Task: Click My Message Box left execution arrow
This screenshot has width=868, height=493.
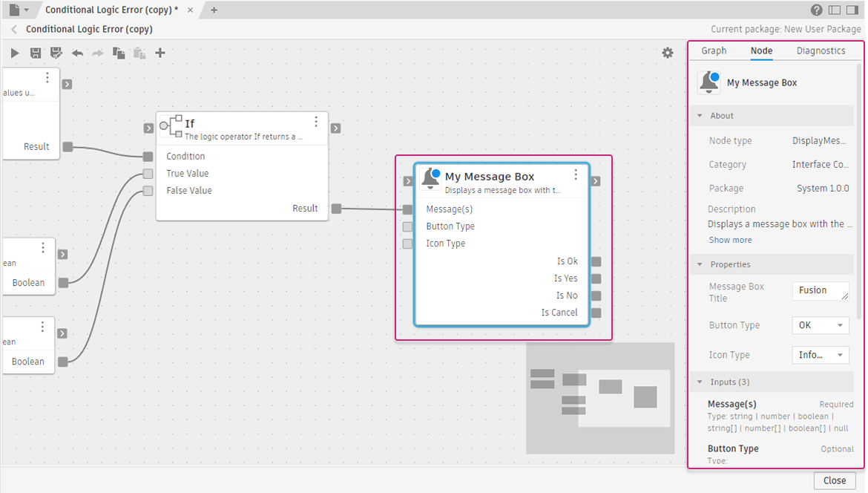Action: (408, 181)
